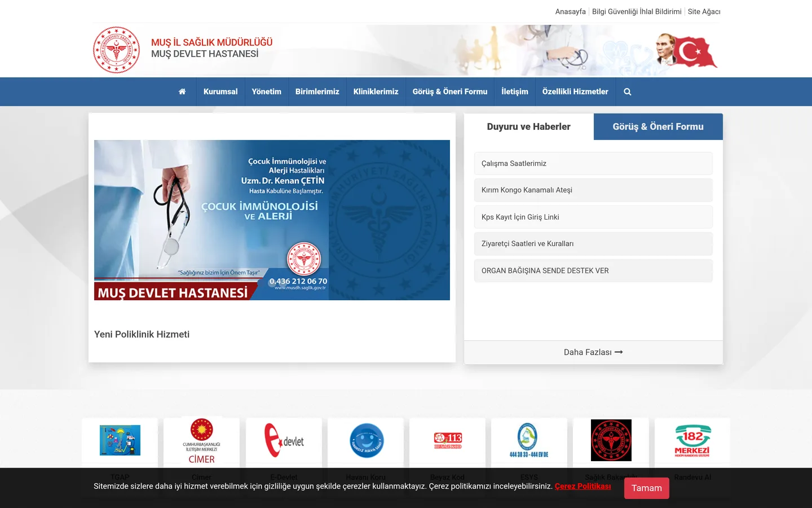Open the Yönetim menu

pyautogui.click(x=267, y=91)
